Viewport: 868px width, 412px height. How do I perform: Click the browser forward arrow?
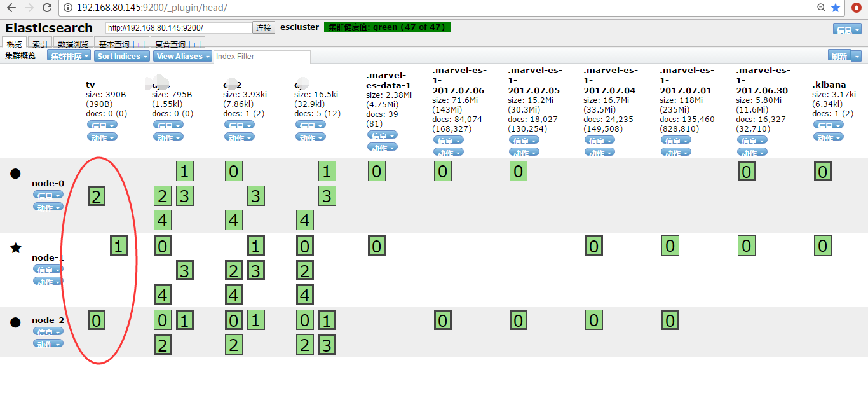click(29, 8)
